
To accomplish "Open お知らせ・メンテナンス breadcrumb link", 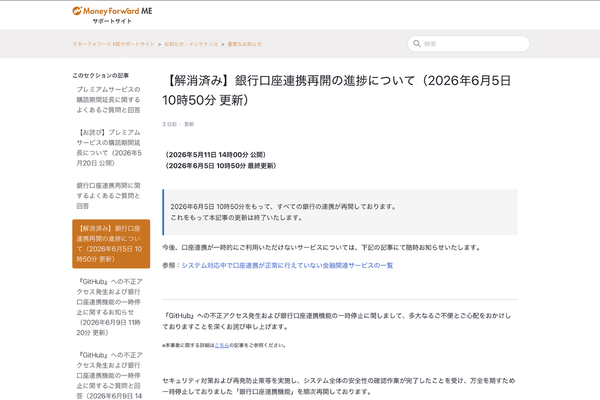I will (x=191, y=44).
